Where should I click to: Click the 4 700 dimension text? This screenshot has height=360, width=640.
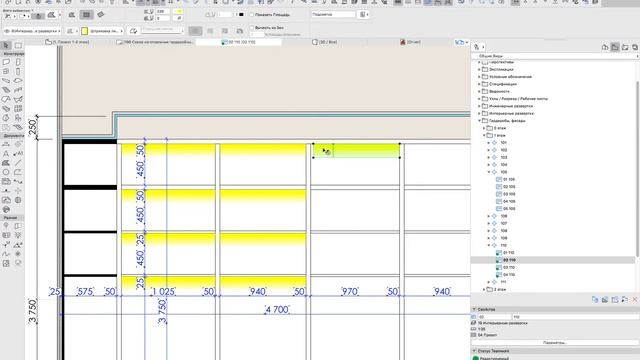(277, 310)
